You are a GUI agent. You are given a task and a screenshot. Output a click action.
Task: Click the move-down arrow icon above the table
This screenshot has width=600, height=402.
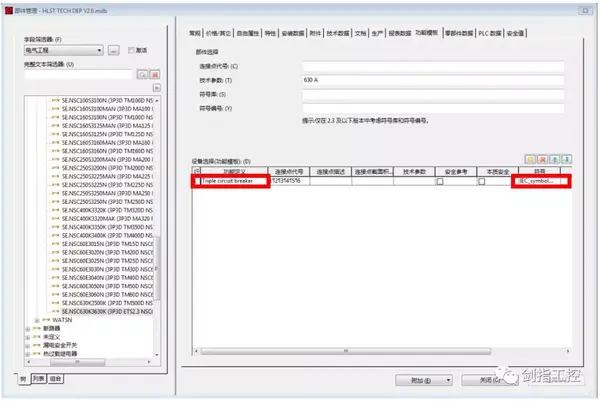[x=567, y=159]
